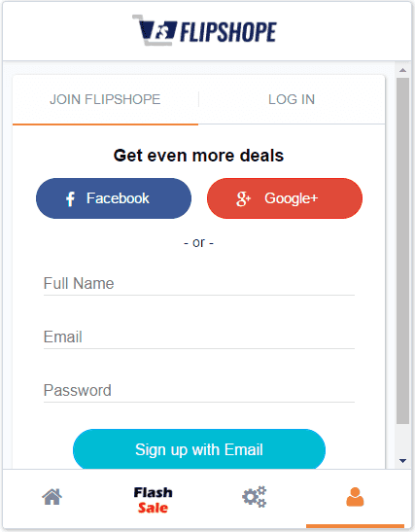Click the scrollbar up arrow
415x532 pixels.
402,70
